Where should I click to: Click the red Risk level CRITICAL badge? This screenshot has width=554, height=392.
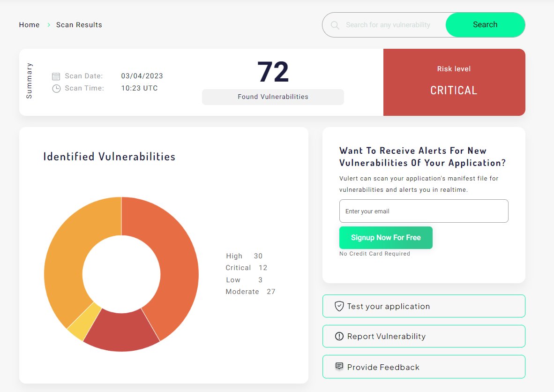pos(454,82)
